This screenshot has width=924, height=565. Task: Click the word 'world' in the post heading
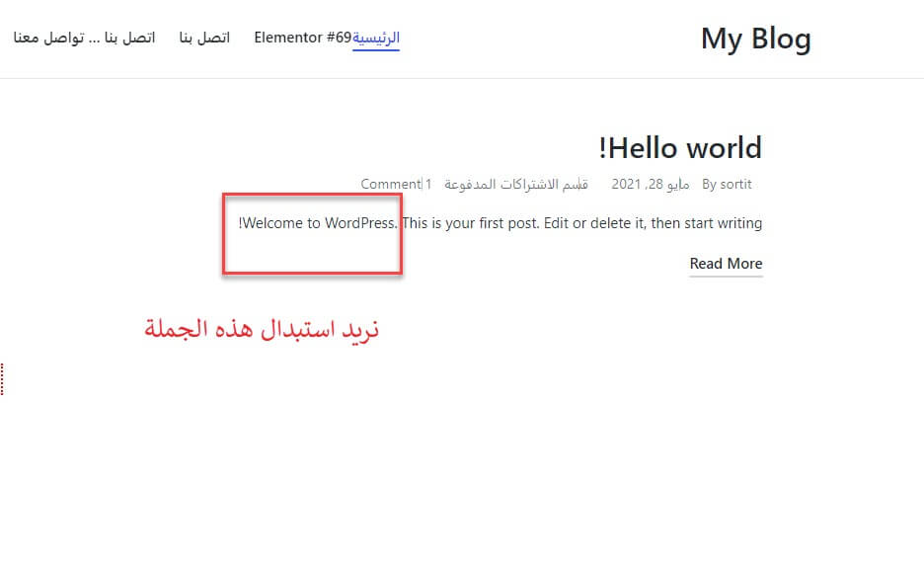click(713, 148)
